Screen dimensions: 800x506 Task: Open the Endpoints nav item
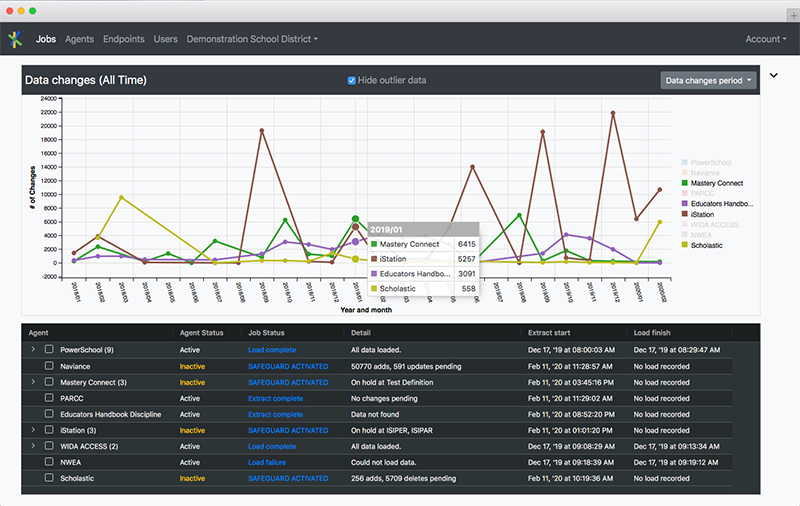tap(124, 39)
